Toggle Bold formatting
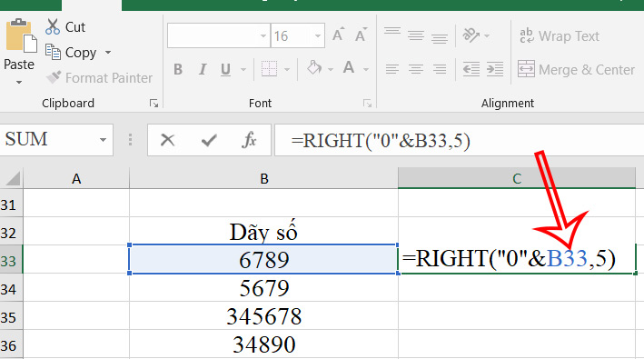The image size is (644, 359). click(178, 69)
